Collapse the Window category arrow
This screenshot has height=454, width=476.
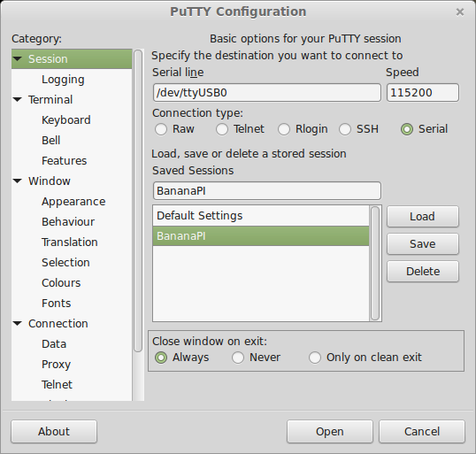point(18,181)
